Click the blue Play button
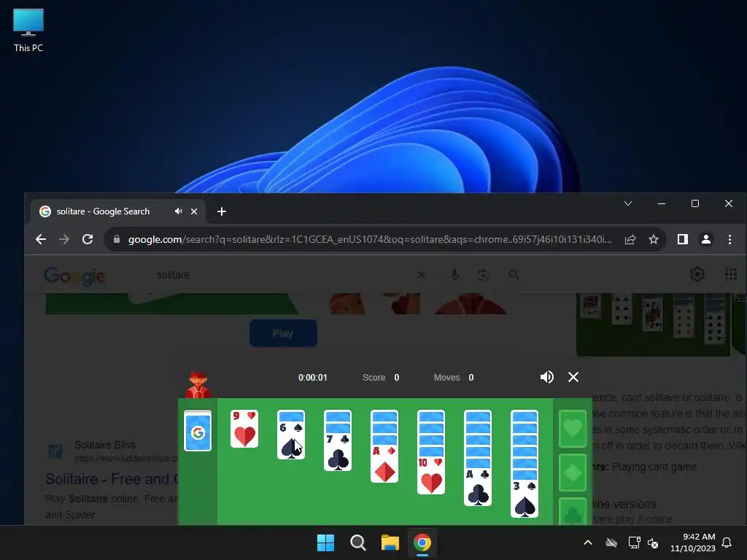This screenshot has height=560, width=747. click(x=284, y=333)
